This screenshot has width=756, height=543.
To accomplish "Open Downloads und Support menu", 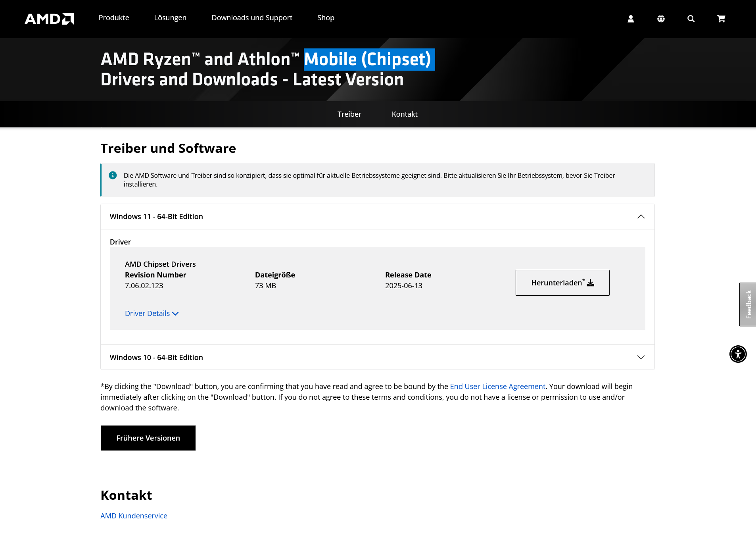I will pyautogui.click(x=252, y=18).
